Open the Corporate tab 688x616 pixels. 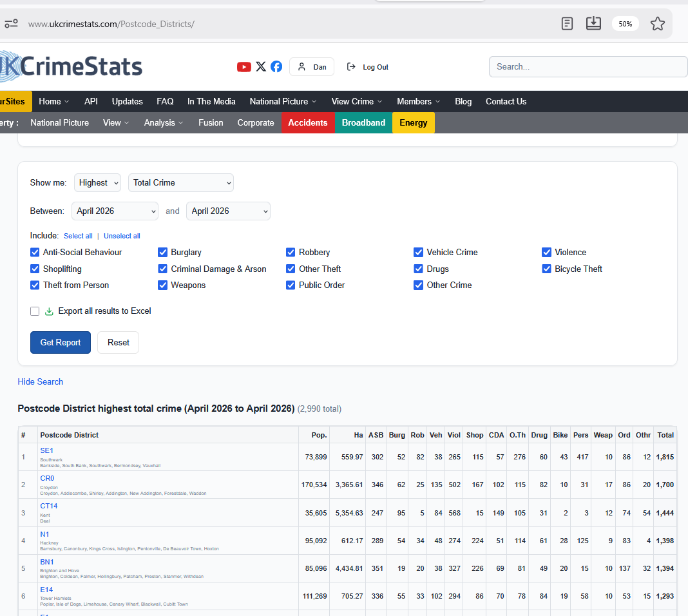256,123
